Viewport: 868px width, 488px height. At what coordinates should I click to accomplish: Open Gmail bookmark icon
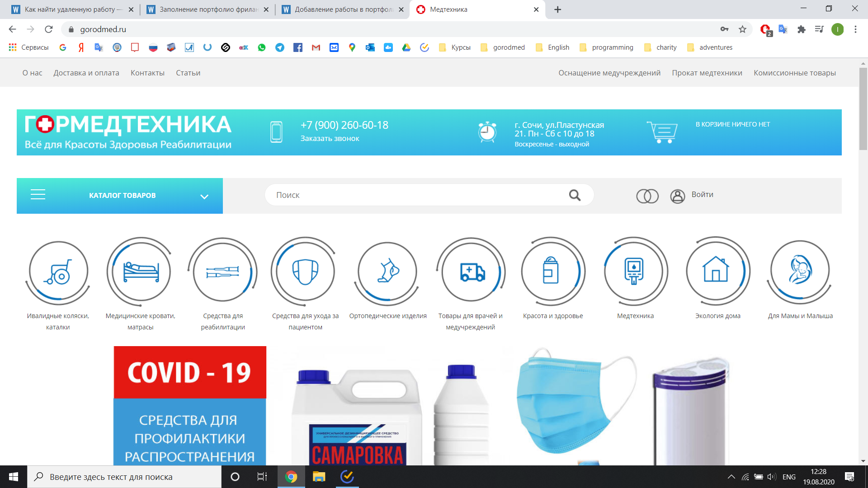coord(316,47)
